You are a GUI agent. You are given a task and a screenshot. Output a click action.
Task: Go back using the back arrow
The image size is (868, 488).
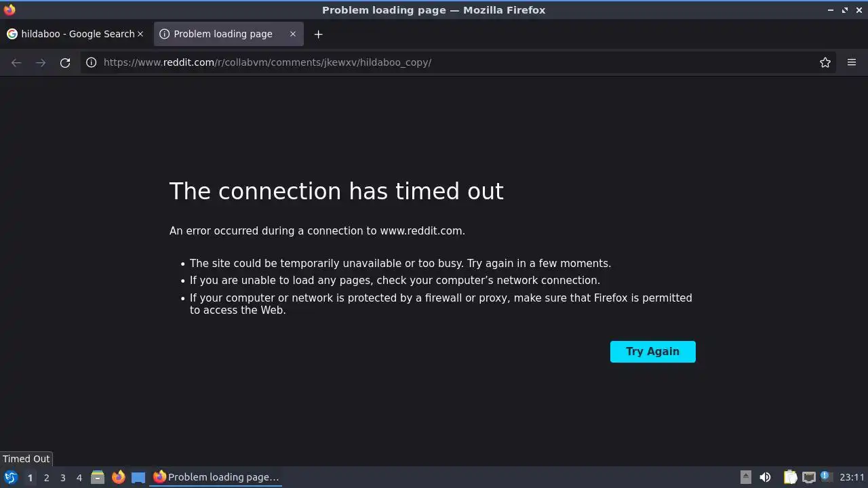click(x=16, y=62)
